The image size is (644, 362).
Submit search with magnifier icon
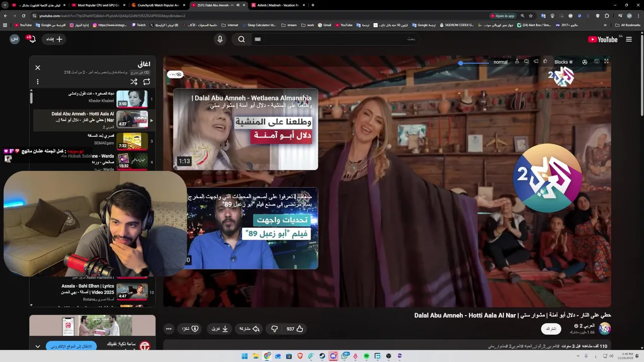tap(242, 39)
